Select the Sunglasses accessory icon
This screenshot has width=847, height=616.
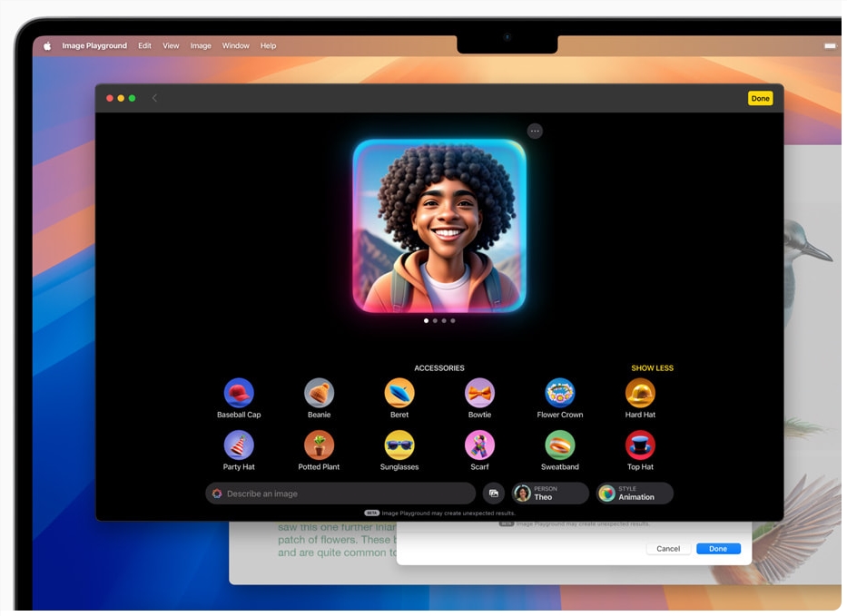(399, 445)
